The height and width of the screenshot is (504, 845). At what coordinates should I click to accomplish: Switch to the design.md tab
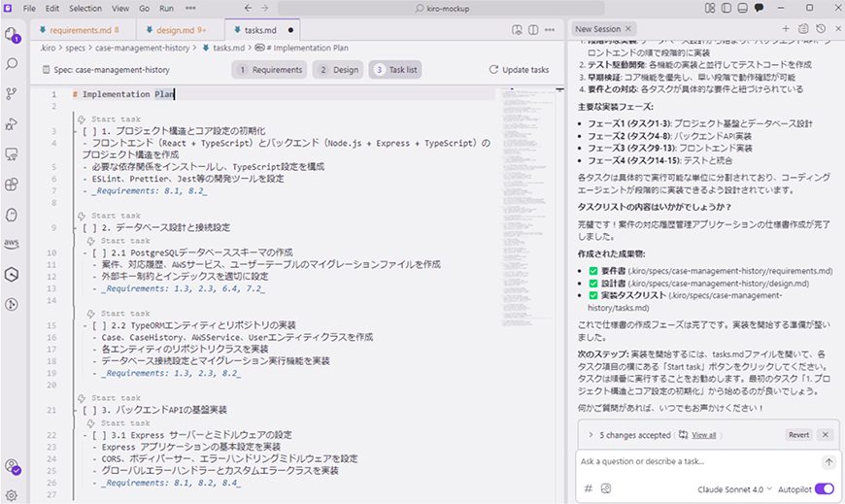181,30
